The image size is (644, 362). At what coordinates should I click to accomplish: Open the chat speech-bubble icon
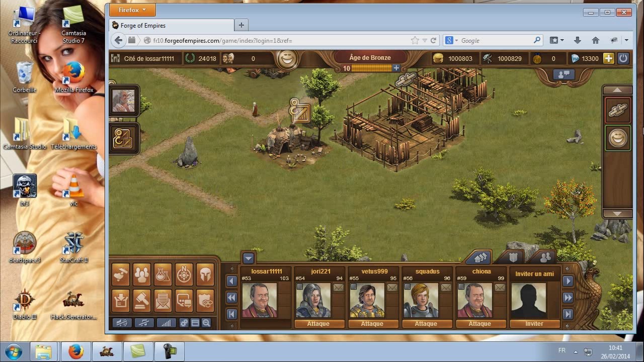coord(184,300)
